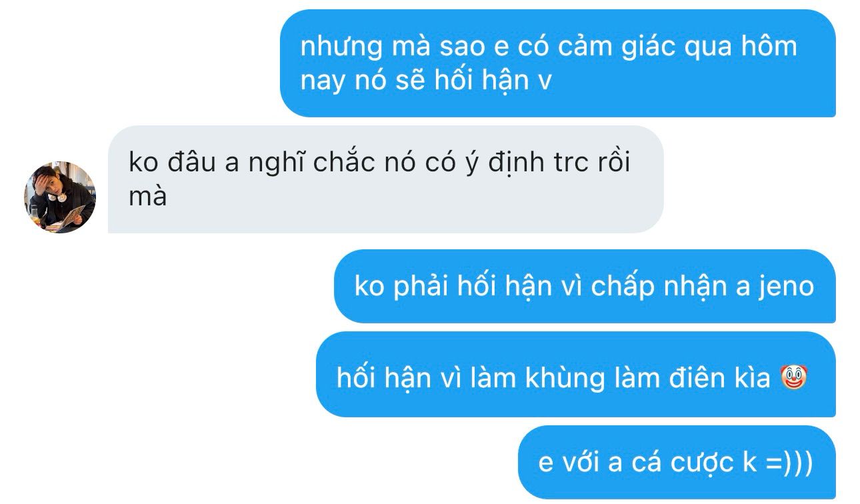Select the gray reply "ko đâu a nghĩ"

tap(385, 179)
